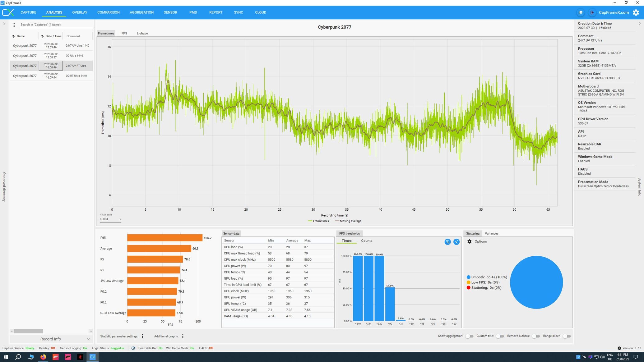This screenshot has width=644, height=362.
Task: Click the volume icon in system tray
Action: (602, 357)
